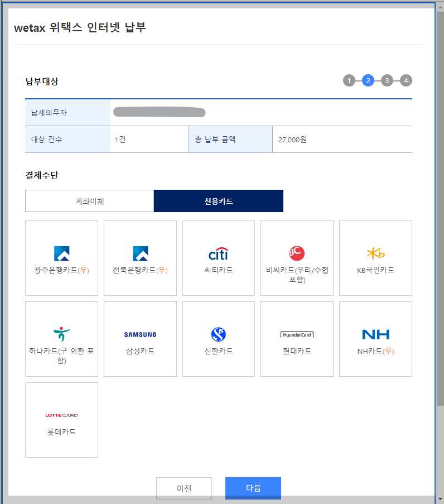This screenshot has height=504, width=444.
Task: Switch to the 계좌이체 tab
Action: point(90,201)
